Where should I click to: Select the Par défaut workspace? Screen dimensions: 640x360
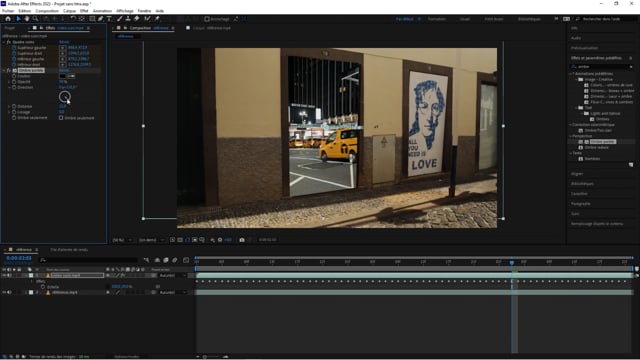point(404,19)
